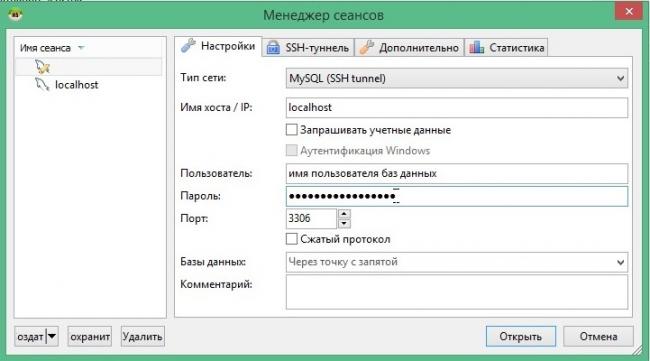The image size is (650, 361).
Task: Click the Создать session button
Action: pyautogui.click(x=30, y=336)
